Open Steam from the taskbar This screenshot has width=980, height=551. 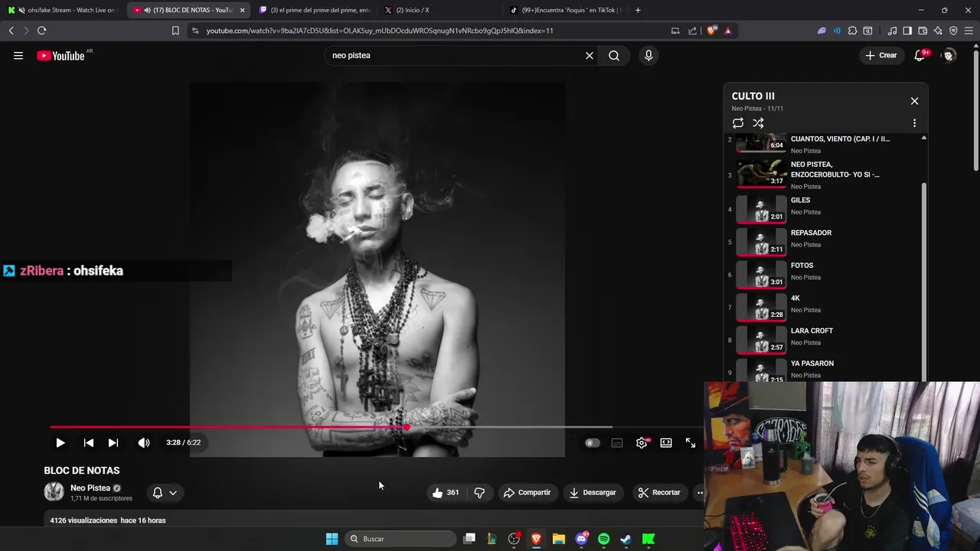[626, 539]
